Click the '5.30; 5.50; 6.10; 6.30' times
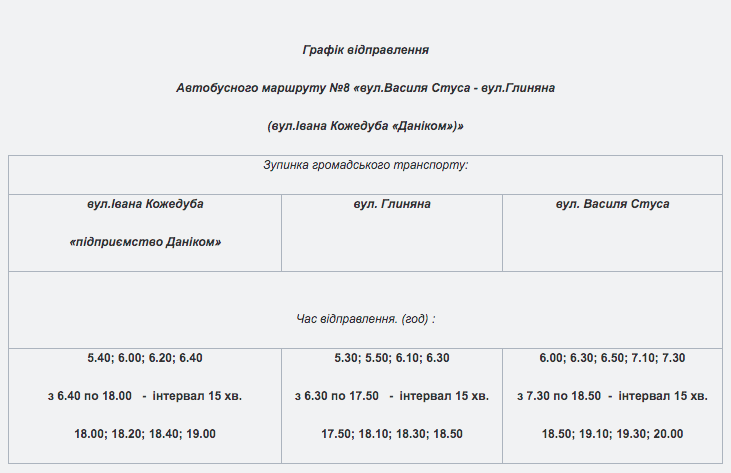 tap(392, 358)
